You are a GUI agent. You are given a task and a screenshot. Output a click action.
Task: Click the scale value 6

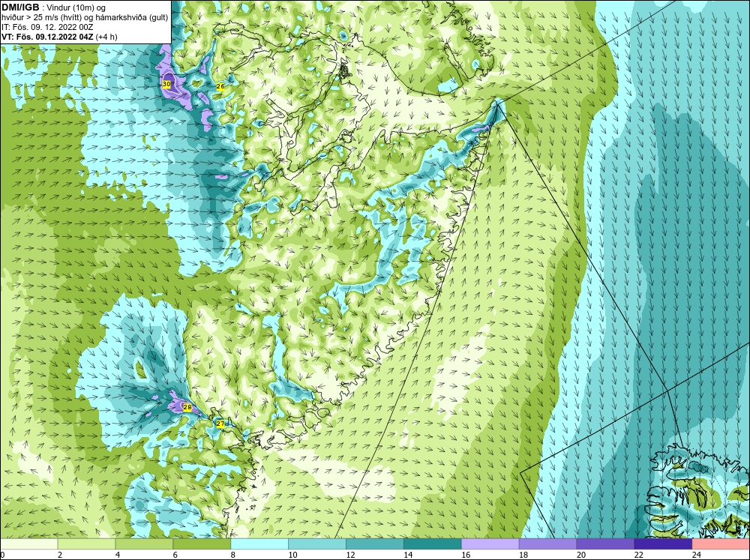[175, 555]
